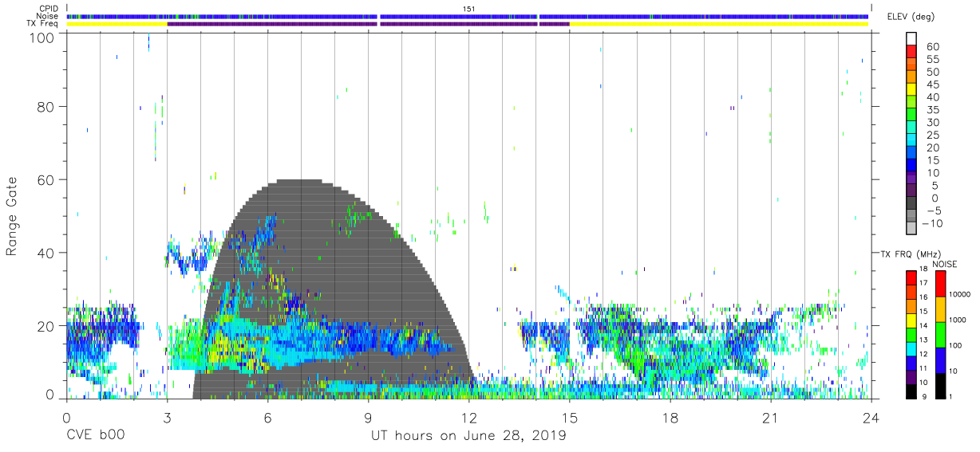Click the 18 tick label on UT hours axis
The width and height of the screenshot is (980, 452).
tap(670, 418)
